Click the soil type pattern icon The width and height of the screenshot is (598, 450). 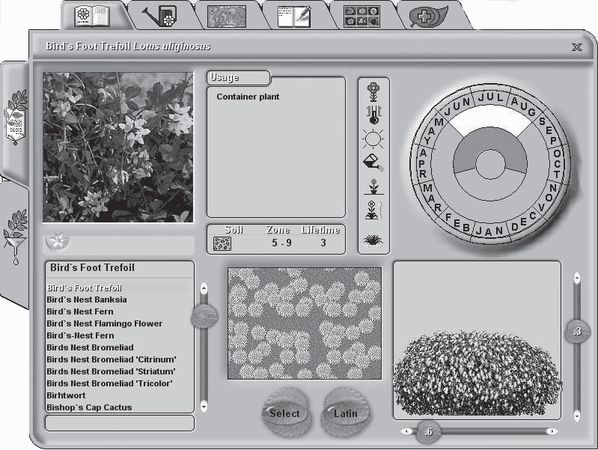click(x=222, y=243)
